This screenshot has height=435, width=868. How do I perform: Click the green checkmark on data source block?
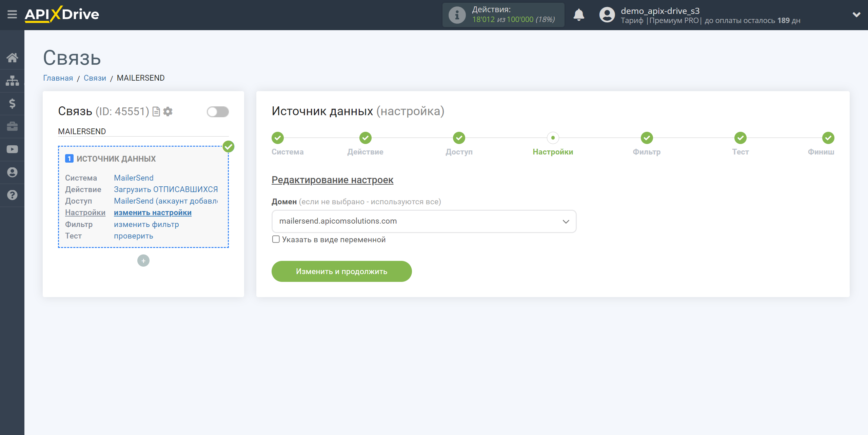tap(229, 147)
